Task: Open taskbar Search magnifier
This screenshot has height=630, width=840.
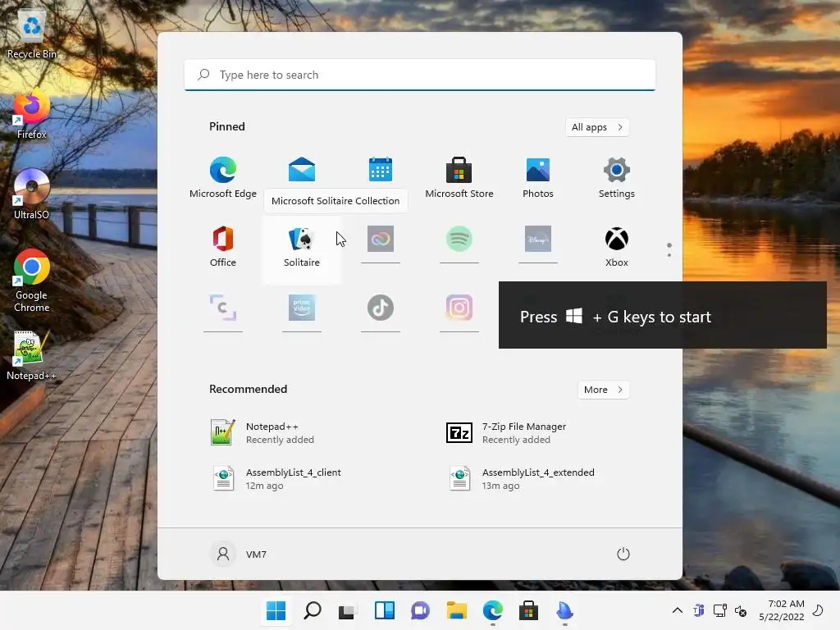Action: pyautogui.click(x=313, y=610)
